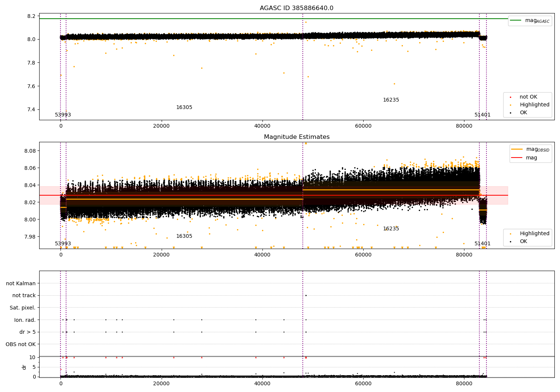Click the 7.4 tick label
The height and width of the screenshot is (392, 560).
tap(32, 110)
